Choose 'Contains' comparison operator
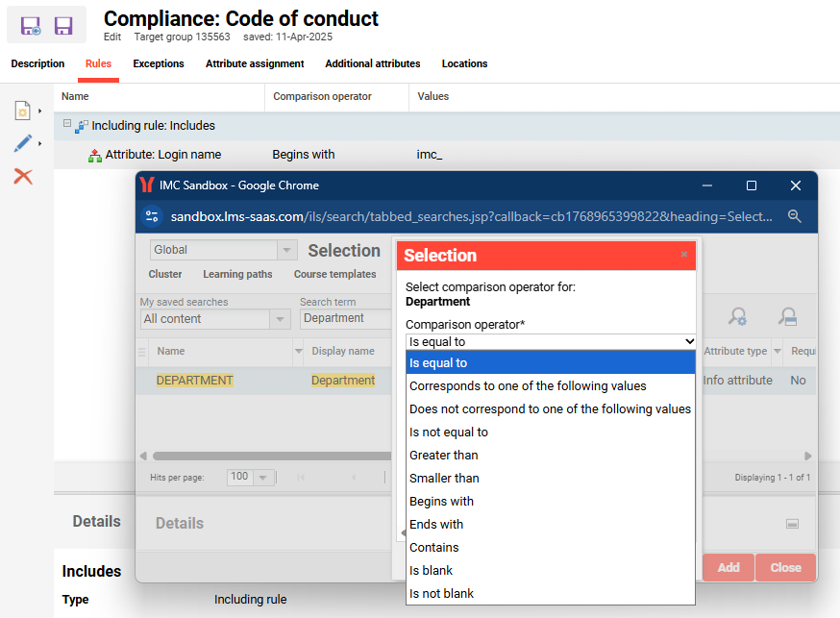840x618 pixels. point(433,547)
